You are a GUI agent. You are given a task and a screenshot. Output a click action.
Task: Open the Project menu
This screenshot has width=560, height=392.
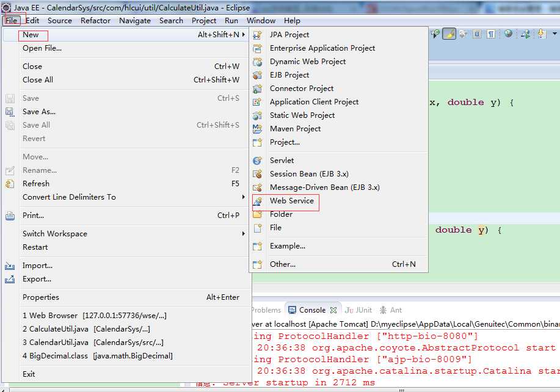(x=203, y=21)
